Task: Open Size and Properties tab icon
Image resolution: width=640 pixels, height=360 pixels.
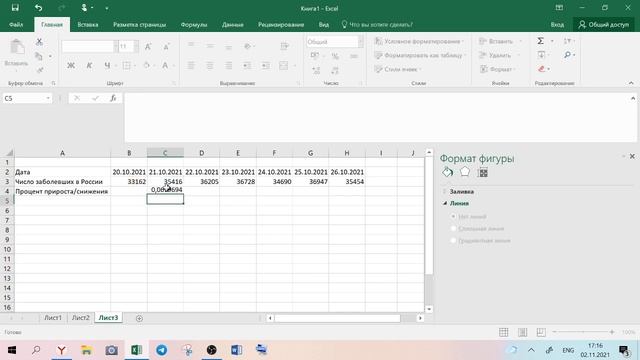Action: pos(483,172)
